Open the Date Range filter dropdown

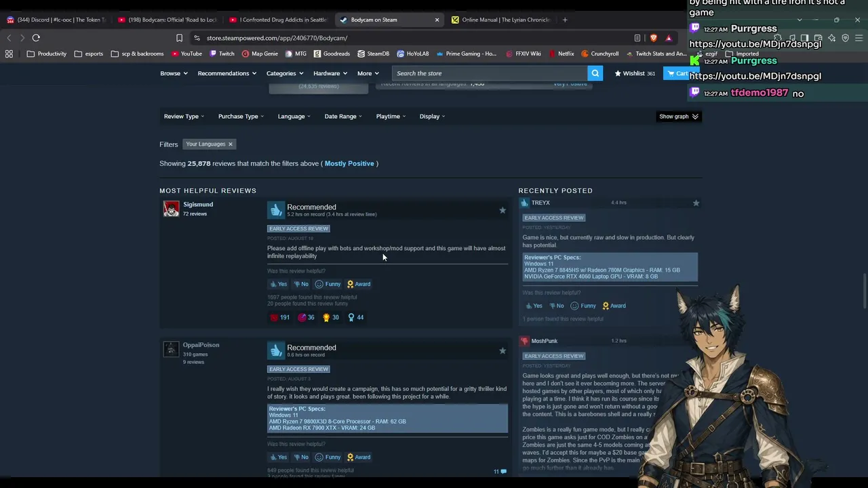[x=343, y=117]
